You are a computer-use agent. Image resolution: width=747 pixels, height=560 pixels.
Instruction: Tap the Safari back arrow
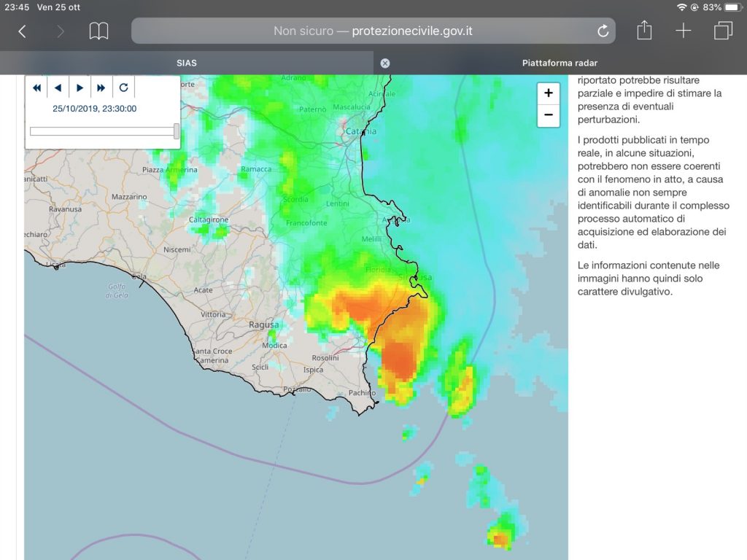point(22,31)
